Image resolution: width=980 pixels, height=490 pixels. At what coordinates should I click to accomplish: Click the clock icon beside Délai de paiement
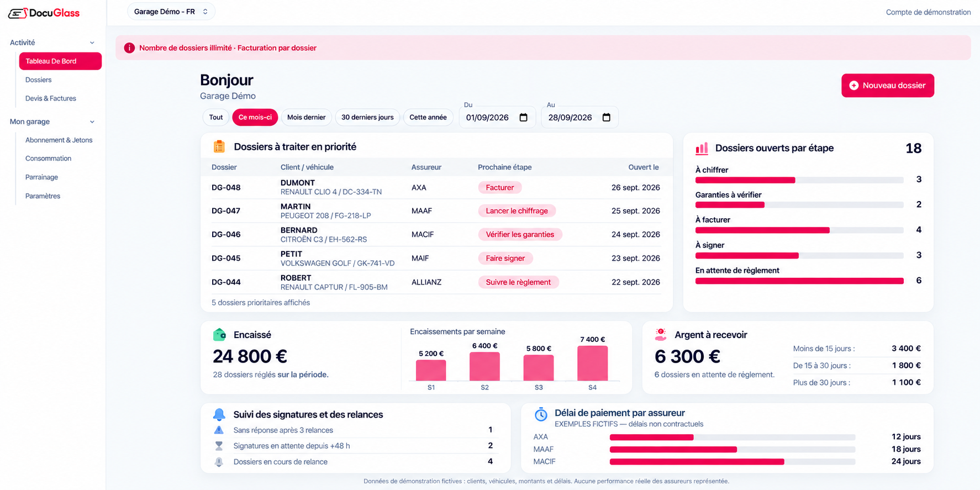click(x=541, y=414)
